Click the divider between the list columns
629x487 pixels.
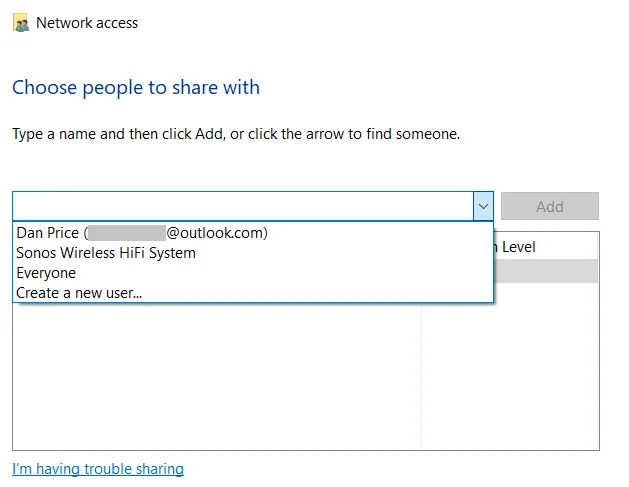tap(422, 375)
